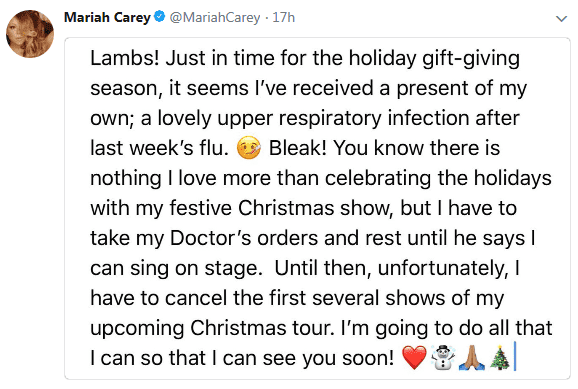Click the blue verified badge
Screen dimensions: 578x389
click(x=159, y=17)
